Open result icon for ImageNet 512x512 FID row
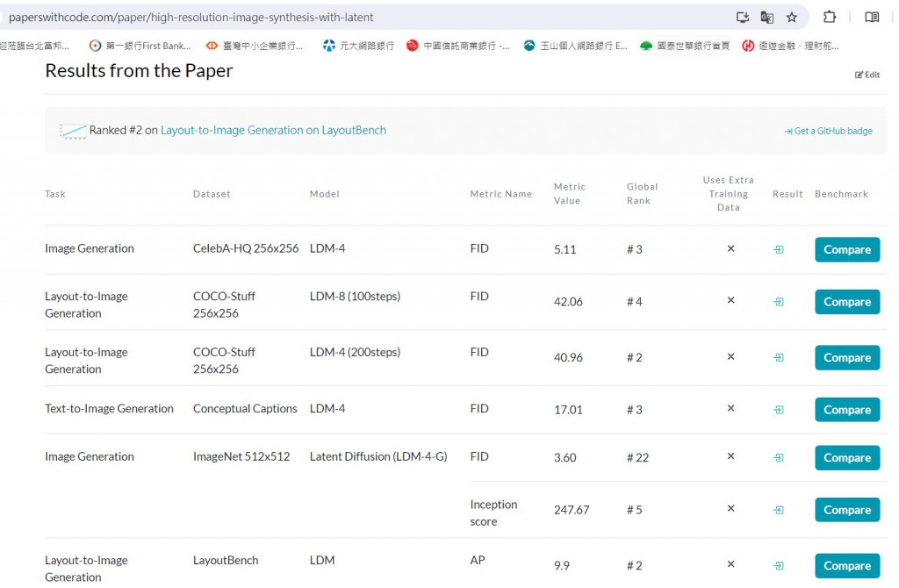This screenshot has height=588, width=899. [x=779, y=458]
